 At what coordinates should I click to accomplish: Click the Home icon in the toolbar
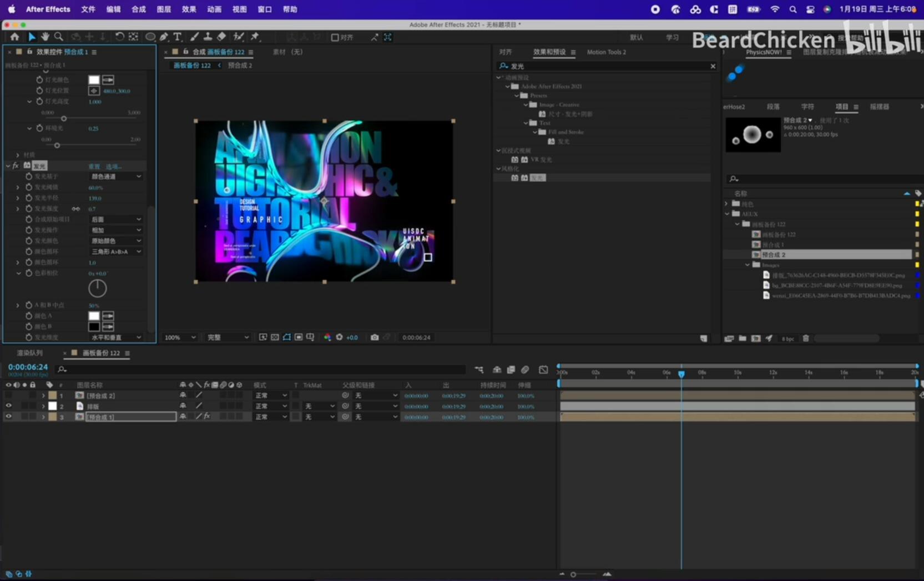(x=14, y=37)
